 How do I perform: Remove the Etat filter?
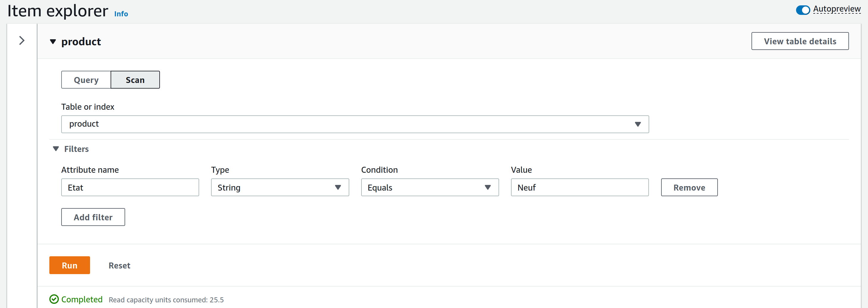click(689, 187)
